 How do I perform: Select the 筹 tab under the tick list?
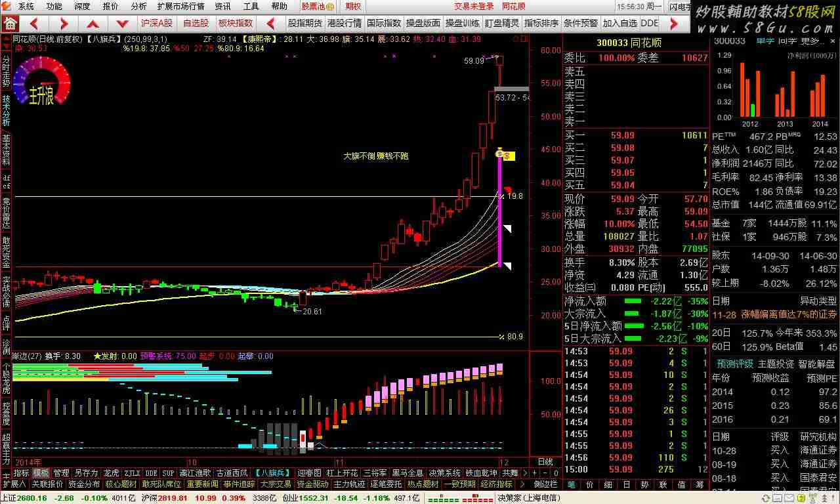(698, 484)
